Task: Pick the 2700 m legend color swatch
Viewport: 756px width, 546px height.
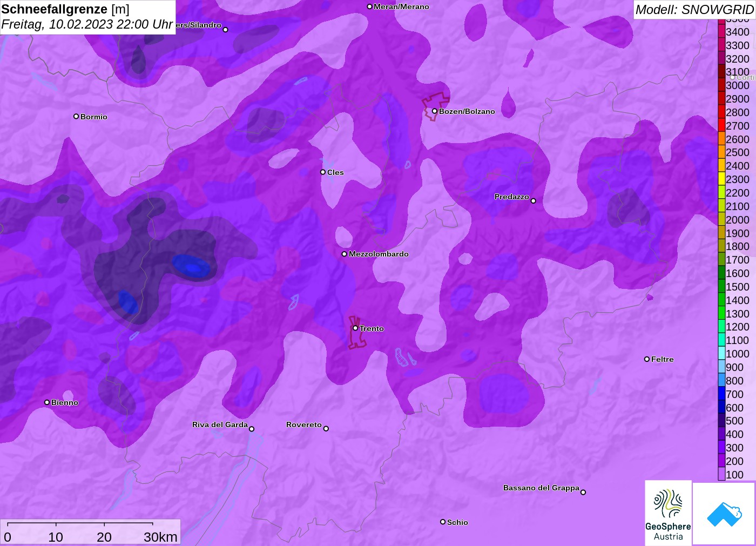Action: (721, 125)
